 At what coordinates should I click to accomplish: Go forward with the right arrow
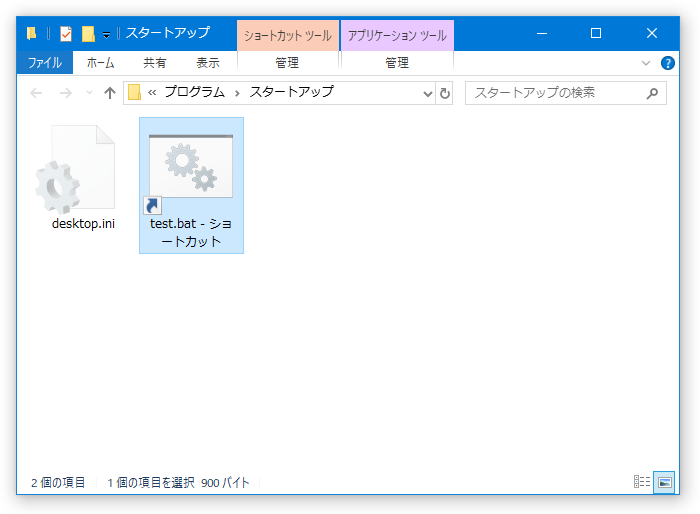pyautogui.click(x=66, y=93)
